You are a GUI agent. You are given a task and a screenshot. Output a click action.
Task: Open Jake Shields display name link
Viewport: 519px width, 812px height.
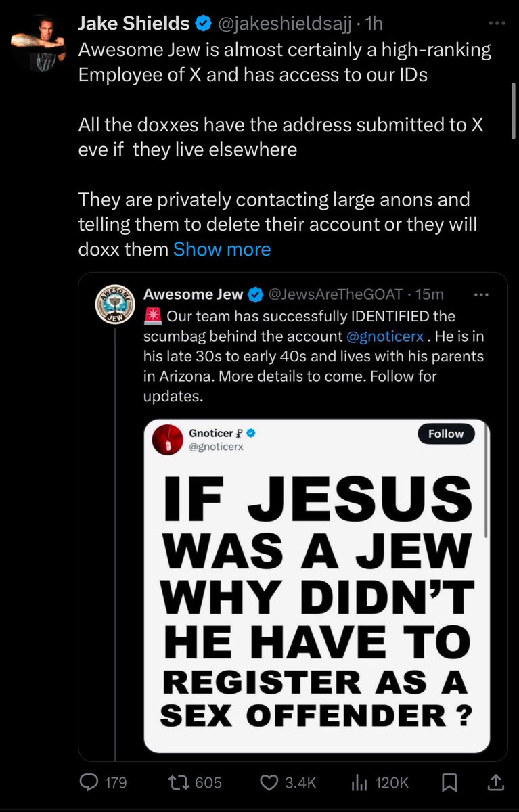coord(134,24)
